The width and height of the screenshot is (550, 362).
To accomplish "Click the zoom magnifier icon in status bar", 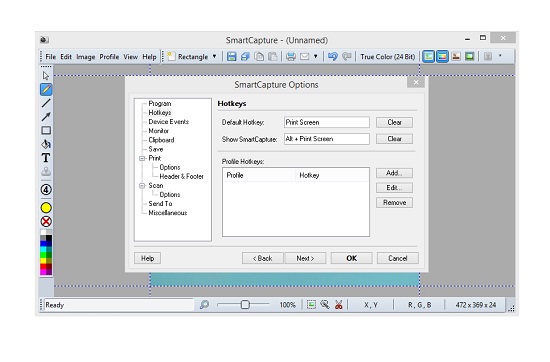I will [204, 304].
